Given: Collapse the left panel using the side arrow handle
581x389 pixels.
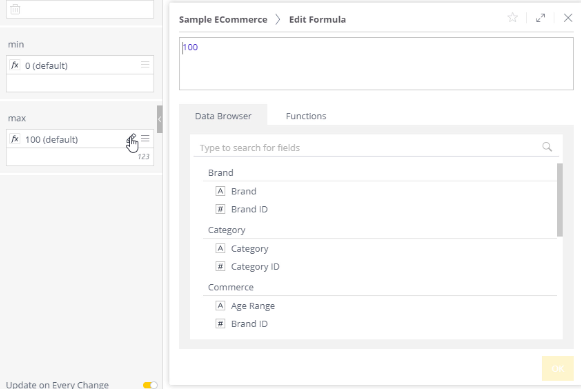Looking at the screenshot, I should [159, 119].
